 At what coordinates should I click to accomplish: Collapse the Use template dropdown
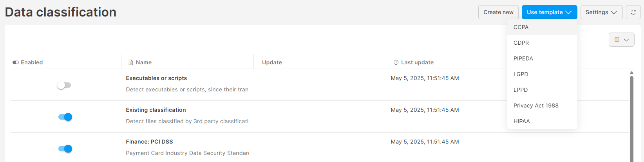pos(549,12)
